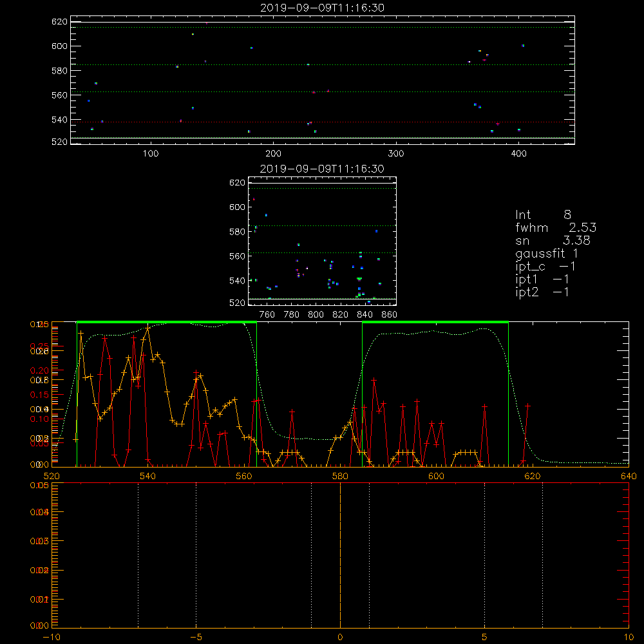
Task: Click x-axis label 0 on the bottom plot
Action: pyautogui.click(x=340, y=637)
